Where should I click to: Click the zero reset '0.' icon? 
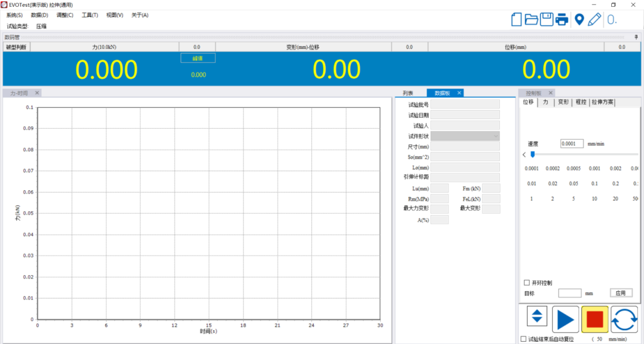point(612,19)
